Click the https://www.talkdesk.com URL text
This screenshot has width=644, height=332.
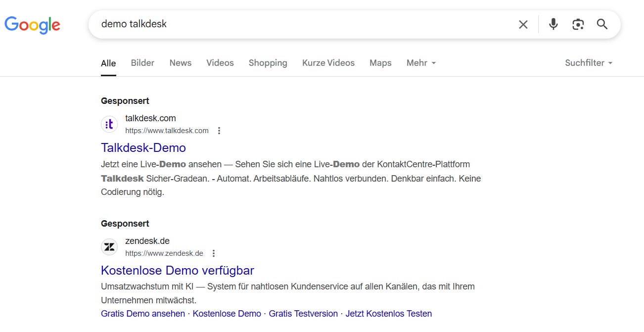pos(167,131)
